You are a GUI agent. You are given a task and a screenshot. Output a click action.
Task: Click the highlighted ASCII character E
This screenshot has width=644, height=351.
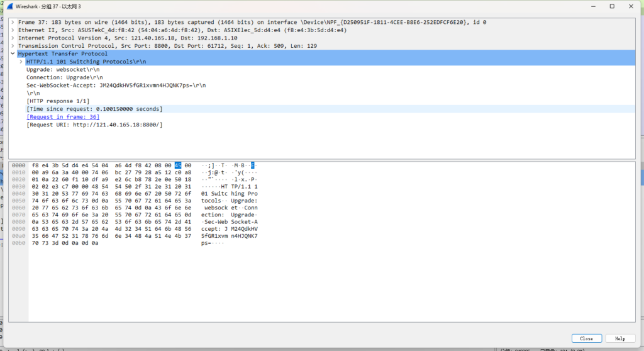pos(253,165)
